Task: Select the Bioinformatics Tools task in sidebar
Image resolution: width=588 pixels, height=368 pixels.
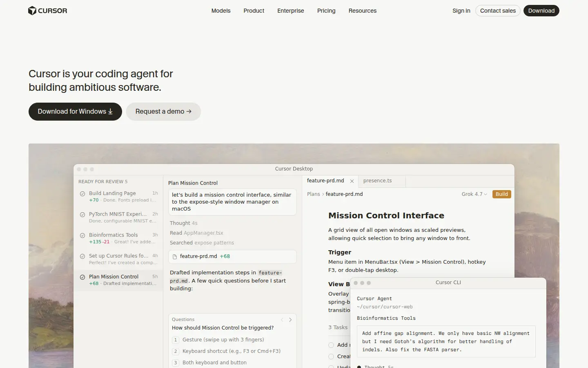Action: click(x=118, y=238)
